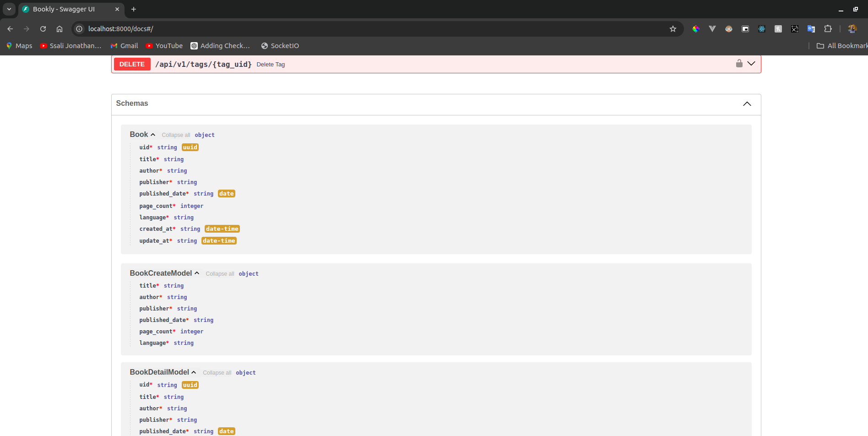Click the red DELETE method button
This screenshot has height=436, width=868.
pyautogui.click(x=132, y=64)
